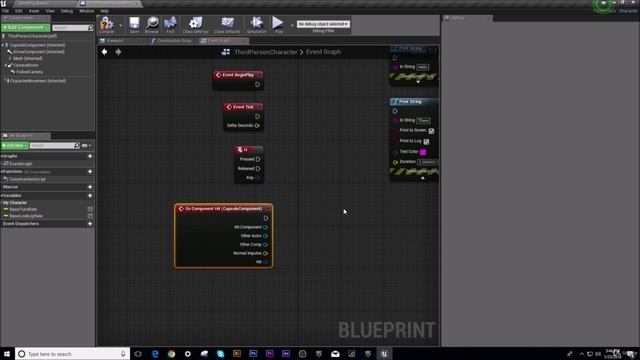Screen dimensions: 640x360
Task: Open the debug object selection dropdown
Action: (x=323, y=24)
